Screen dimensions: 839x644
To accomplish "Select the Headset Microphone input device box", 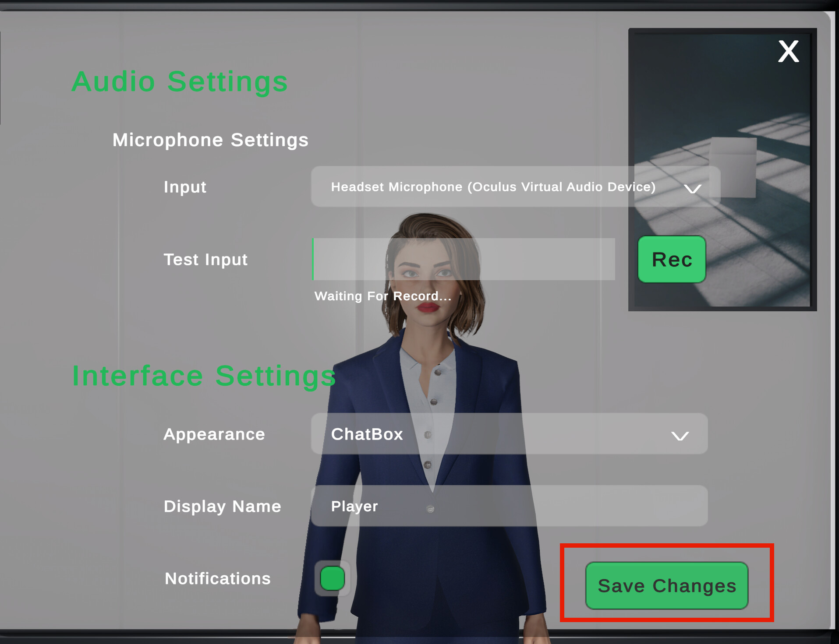I will pyautogui.click(x=516, y=187).
